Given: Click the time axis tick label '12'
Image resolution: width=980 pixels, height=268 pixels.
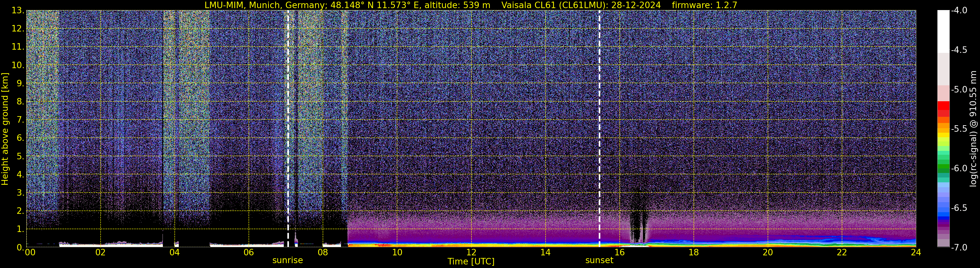Looking at the screenshot, I should click(x=471, y=252).
